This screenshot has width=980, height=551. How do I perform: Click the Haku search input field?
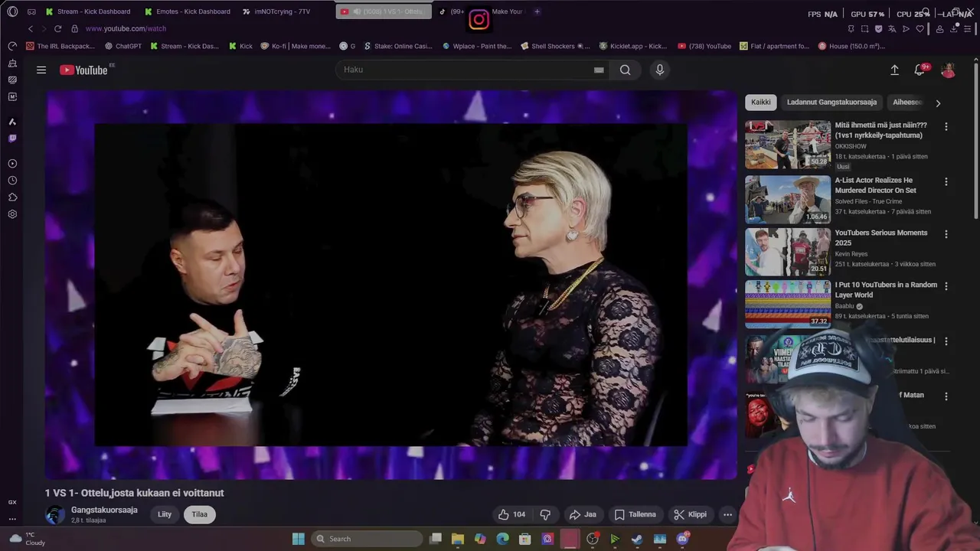click(471, 70)
